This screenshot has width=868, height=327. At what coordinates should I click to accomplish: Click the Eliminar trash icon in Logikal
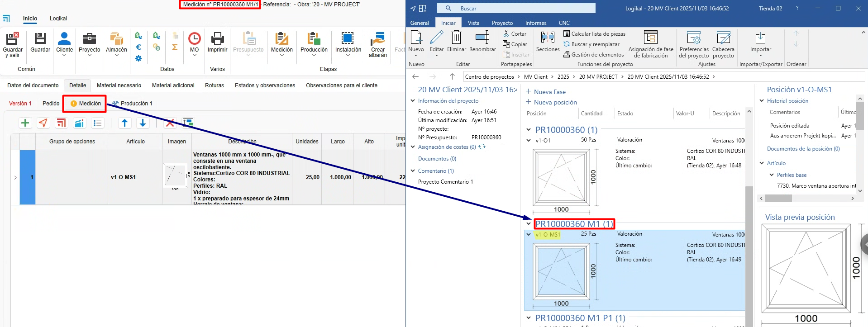click(456, 39)
